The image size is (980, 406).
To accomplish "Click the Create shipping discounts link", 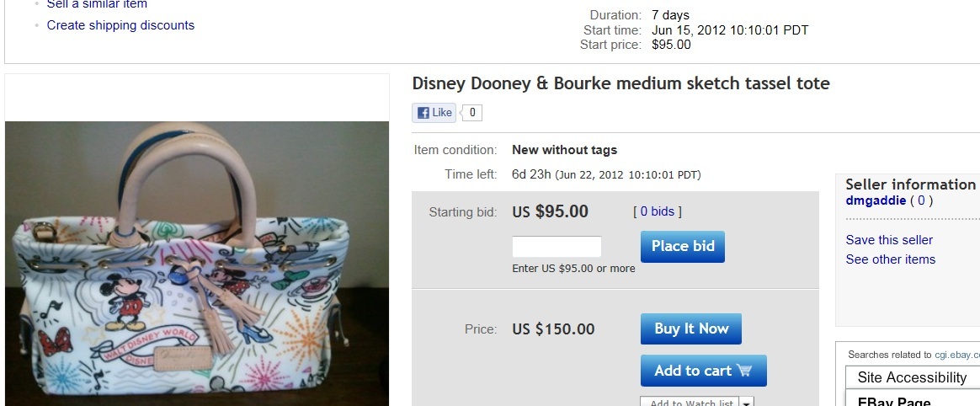I will pyautogui.click(x=120, y=25).
